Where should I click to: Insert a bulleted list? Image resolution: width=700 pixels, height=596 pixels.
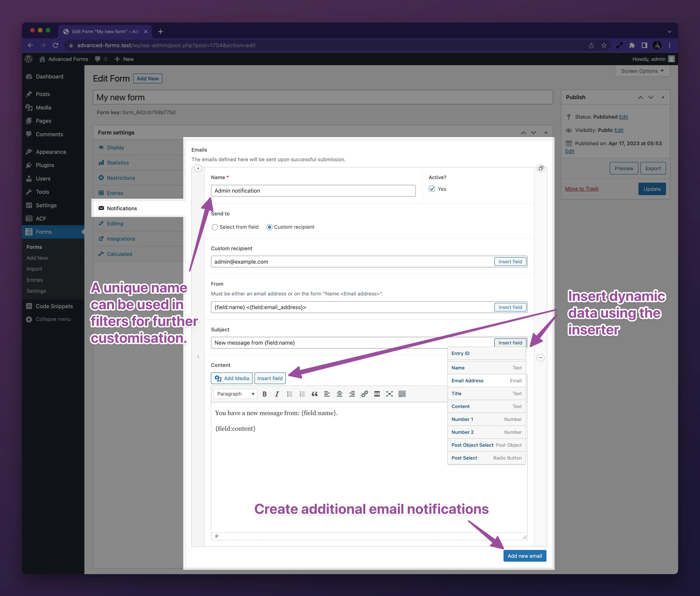289,394
